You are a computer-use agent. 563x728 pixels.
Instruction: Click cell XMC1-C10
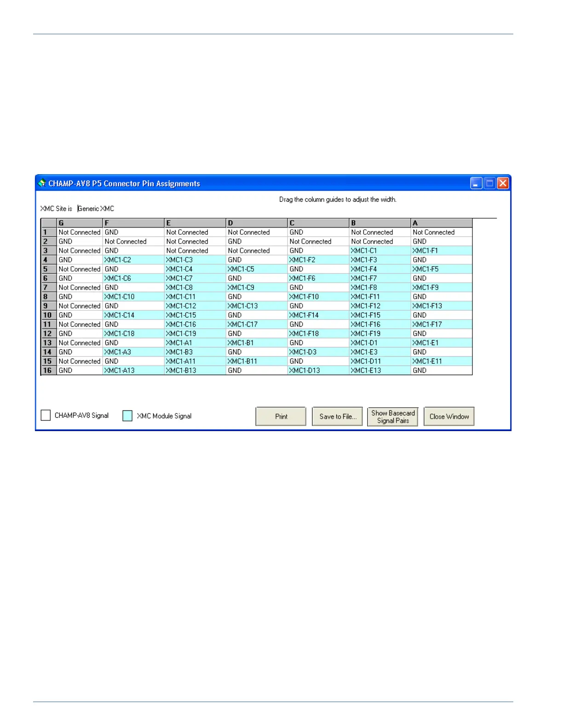(x=133, y=296)
